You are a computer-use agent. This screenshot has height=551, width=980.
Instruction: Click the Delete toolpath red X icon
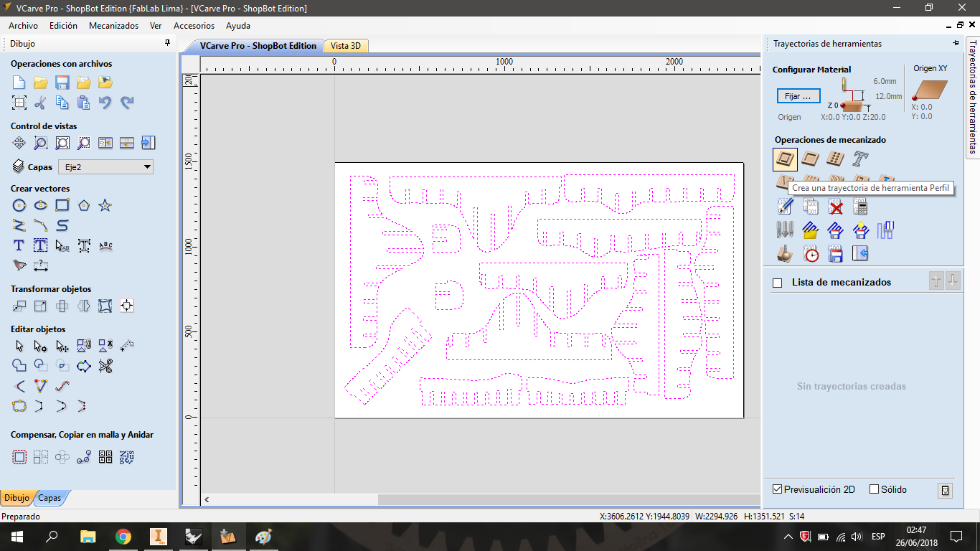point(835,207)
